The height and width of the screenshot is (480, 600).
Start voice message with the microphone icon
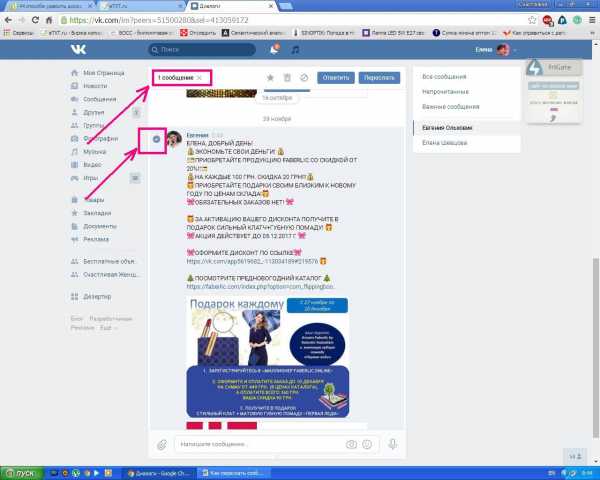393,444
